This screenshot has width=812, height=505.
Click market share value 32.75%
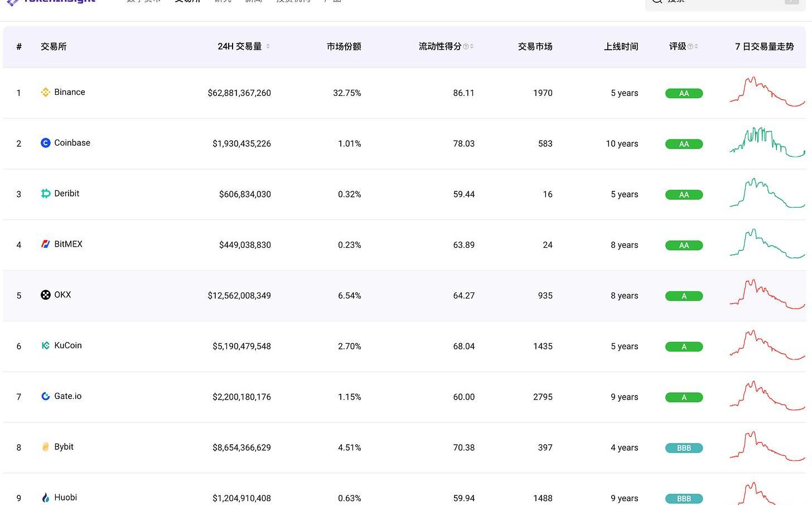pos(347,93)
